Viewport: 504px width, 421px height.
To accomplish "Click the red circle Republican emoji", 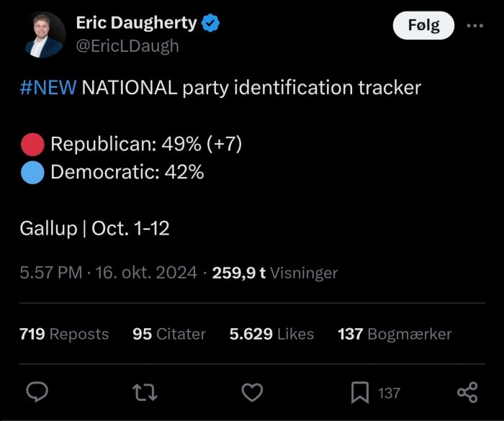I will pos(32,145).
